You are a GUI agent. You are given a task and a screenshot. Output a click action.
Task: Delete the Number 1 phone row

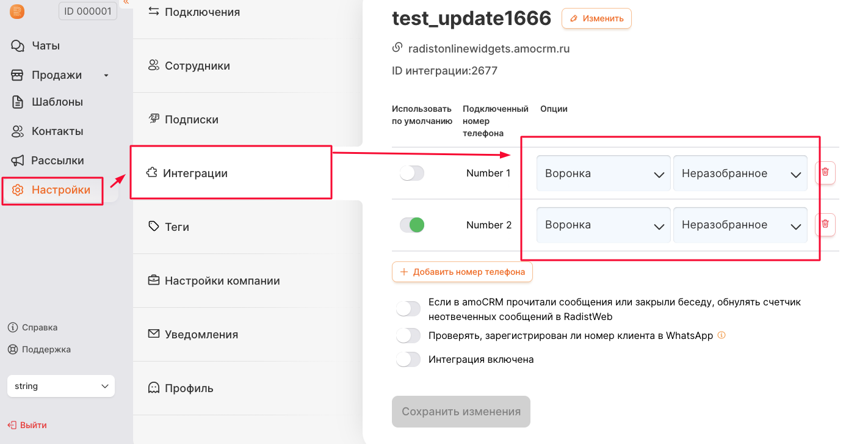click(x=825, y=173)
